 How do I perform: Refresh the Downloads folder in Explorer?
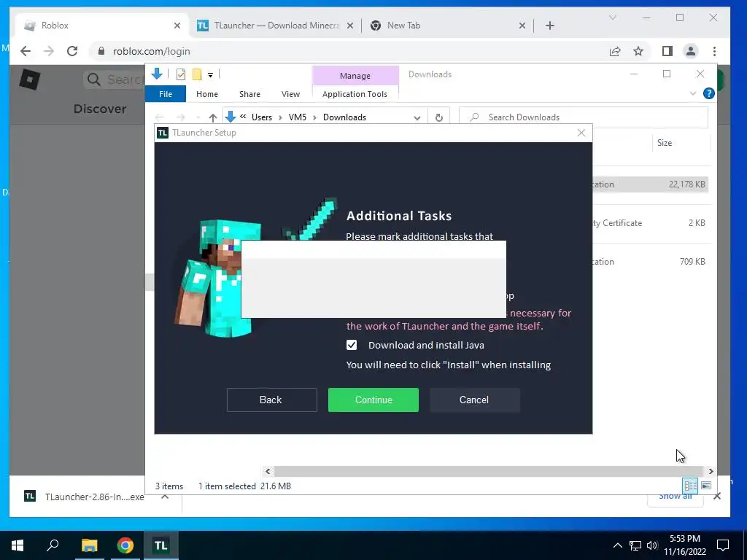[438, 117]
